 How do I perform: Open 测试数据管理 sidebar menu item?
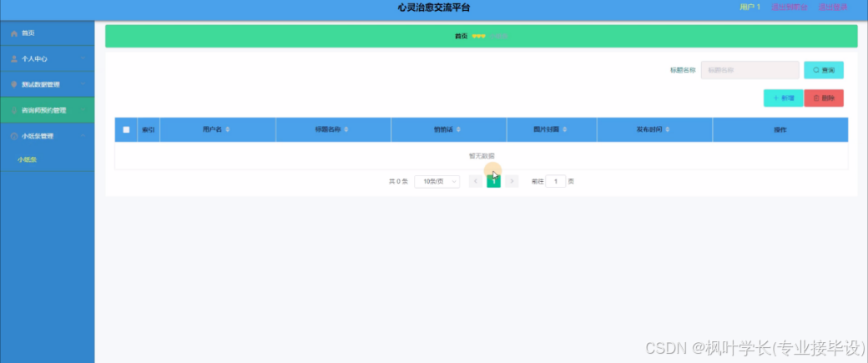tap(47, 84)
